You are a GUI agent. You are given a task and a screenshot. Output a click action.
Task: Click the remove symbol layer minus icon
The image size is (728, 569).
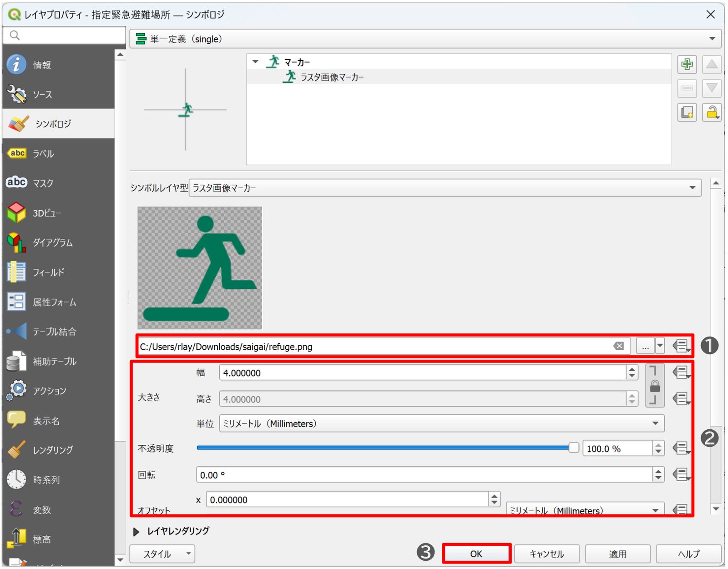(x=687, y=88)
